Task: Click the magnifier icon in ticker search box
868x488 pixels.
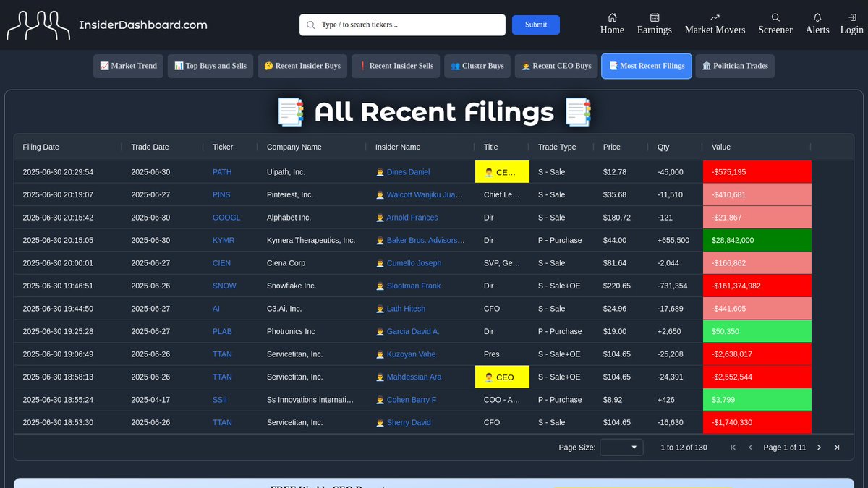Action: click(x=311, y=25)
